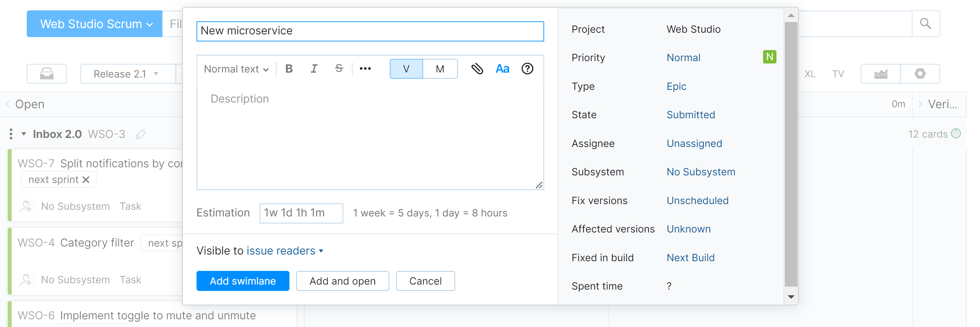Switch to Visual editor mode V
The image size is (980, 327).
coord(406,69)
